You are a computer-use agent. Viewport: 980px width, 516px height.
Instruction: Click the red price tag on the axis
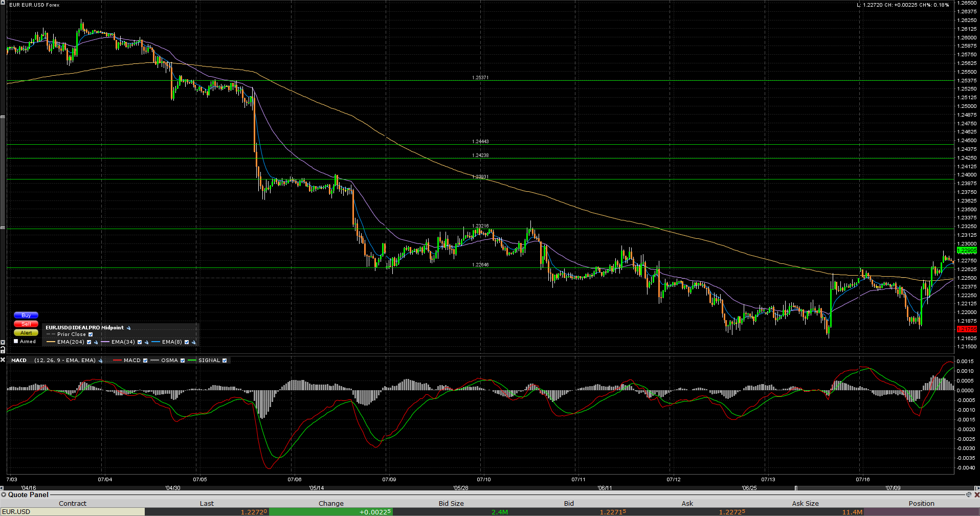coord(967,329)
